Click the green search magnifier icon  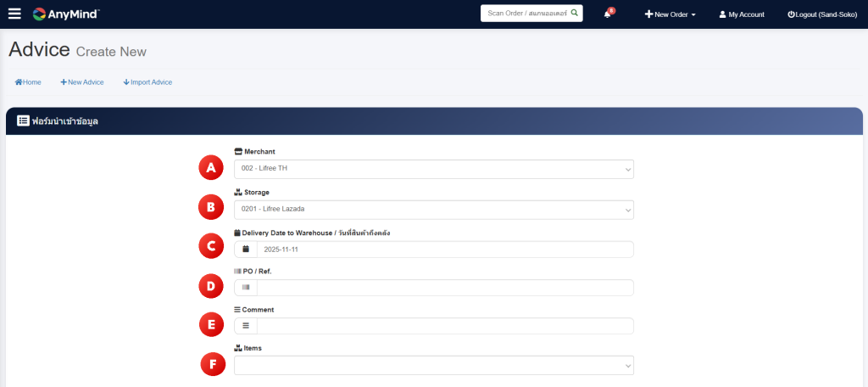[574, 14]
